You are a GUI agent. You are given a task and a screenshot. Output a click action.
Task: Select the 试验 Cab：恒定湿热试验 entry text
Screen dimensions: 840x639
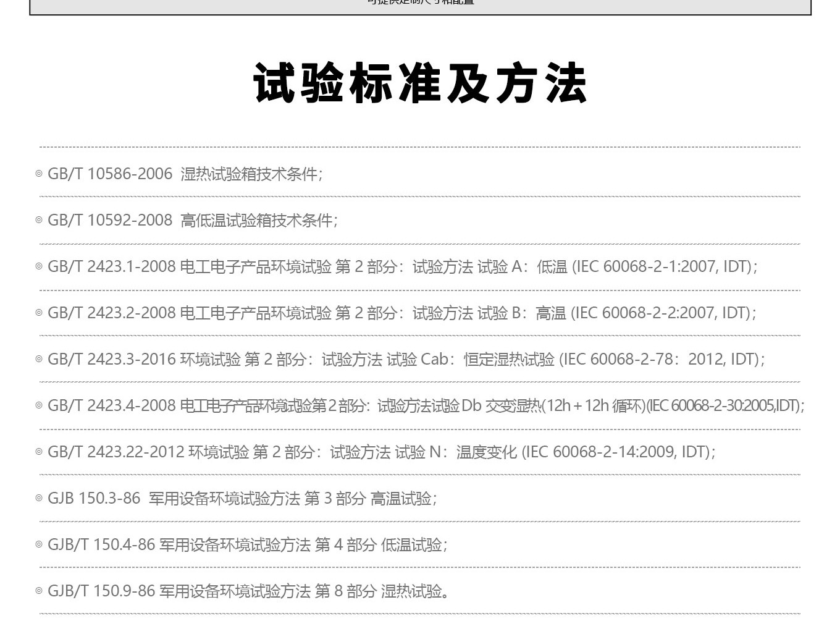[471, 360]
